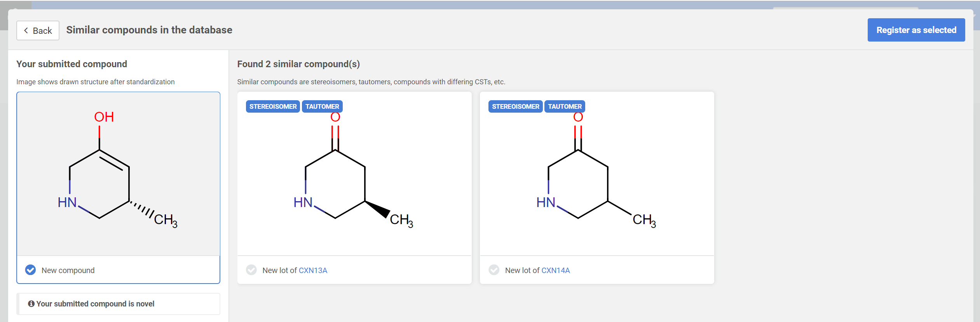Image resolution: width=980 pixels, height=322 pixels.
Task: Click TAUTOMER badge on the CXN14A card
Action: 565,106
